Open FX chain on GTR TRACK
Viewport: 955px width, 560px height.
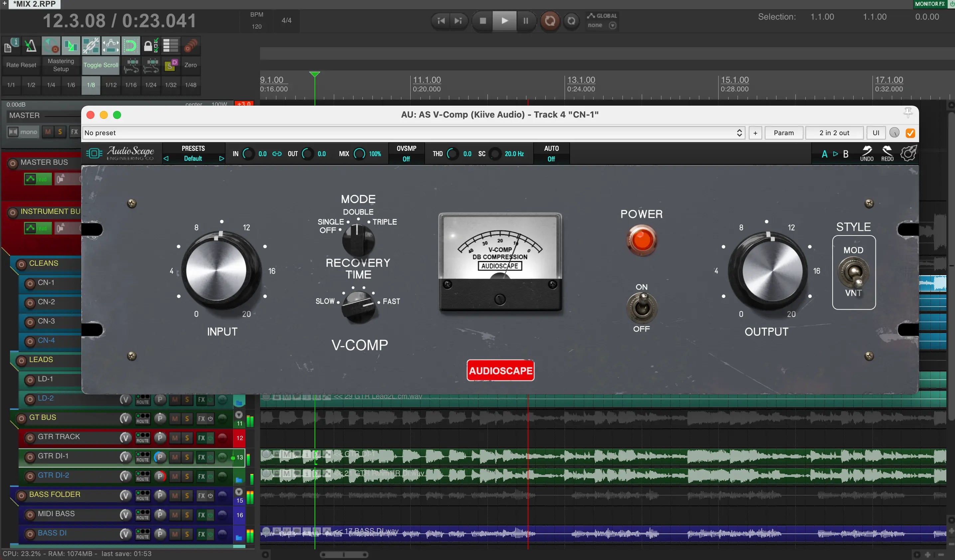coord(201,438)
